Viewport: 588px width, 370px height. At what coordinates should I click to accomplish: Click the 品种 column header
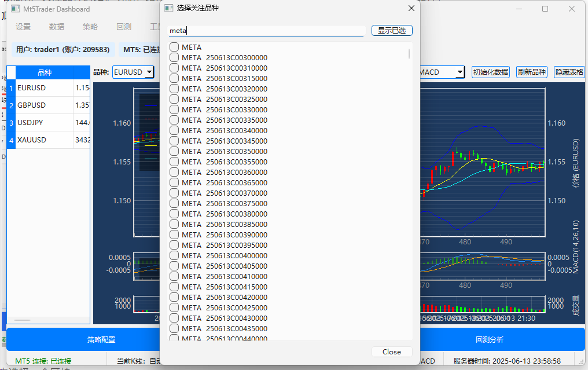tap(45, 72)
